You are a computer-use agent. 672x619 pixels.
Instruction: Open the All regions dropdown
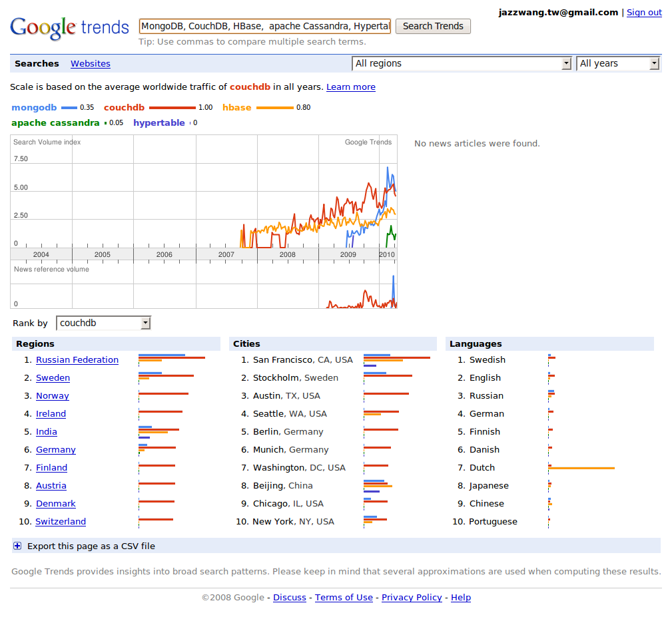pyautogui.click(x=462, y=63)
